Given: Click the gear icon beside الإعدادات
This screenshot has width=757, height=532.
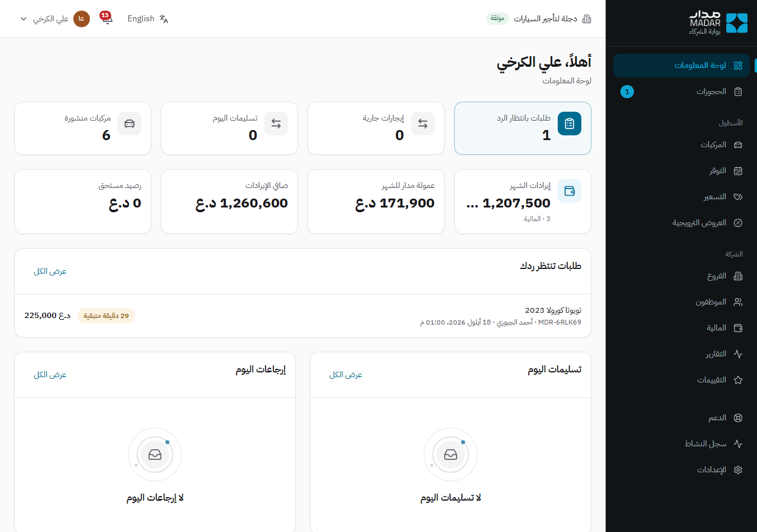Looking at the screenshot, I should click(738, 470).
